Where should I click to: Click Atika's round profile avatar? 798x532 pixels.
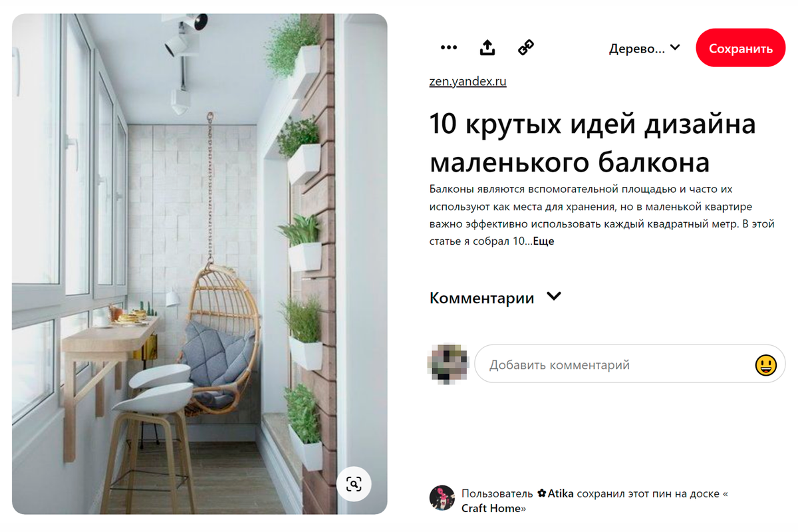442,497
